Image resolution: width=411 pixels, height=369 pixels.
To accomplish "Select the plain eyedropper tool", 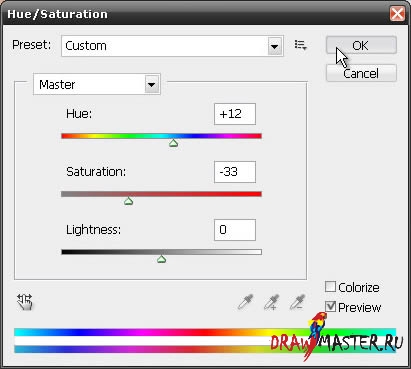I will tap(246, 302).
